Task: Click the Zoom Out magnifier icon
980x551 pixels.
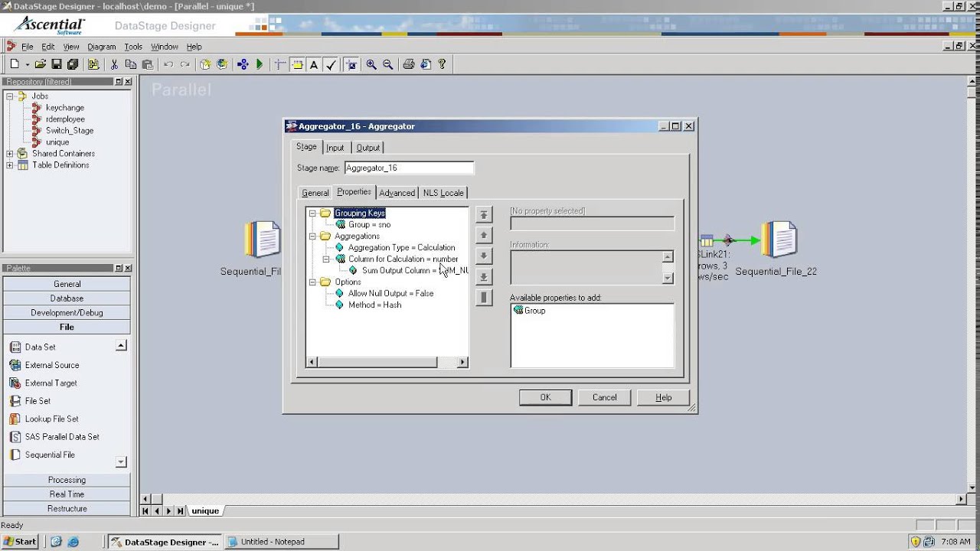Action: 388,65
